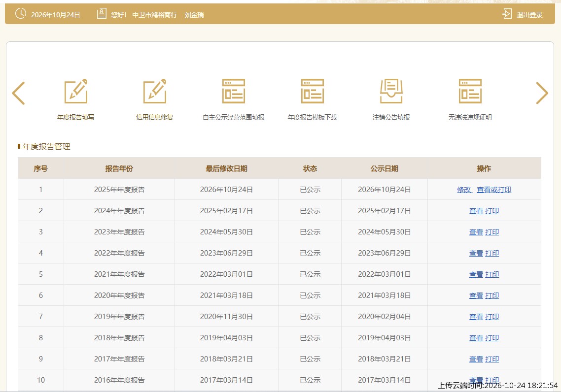
Task: Click 打印 for the 2024年年度报告
Action: coord(492,211)
